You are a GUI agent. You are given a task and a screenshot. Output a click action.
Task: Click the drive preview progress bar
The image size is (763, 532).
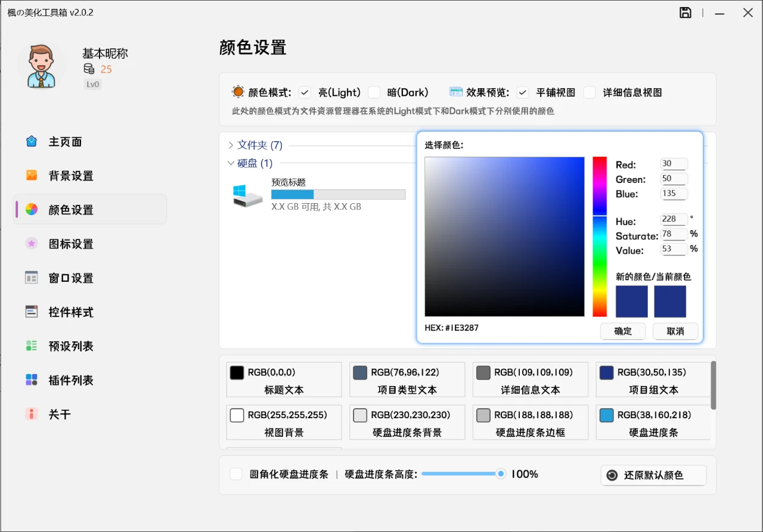click(339, 194)
